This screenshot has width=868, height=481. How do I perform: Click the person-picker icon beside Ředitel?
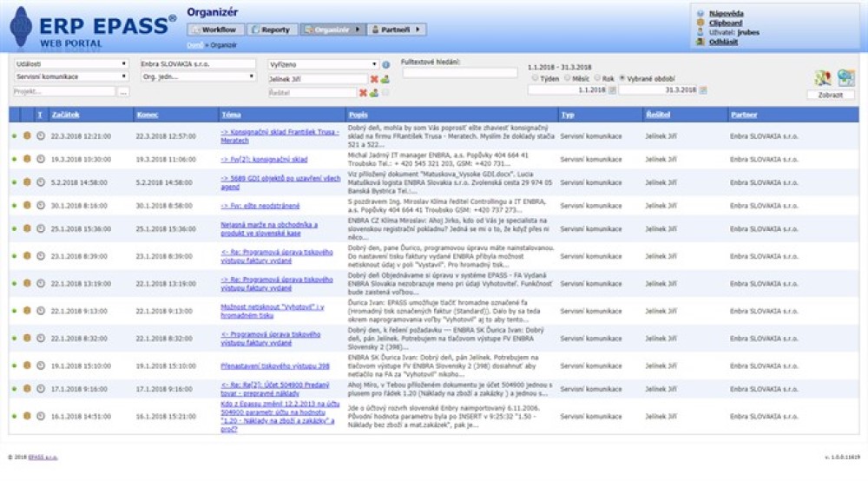(x=373, y=93)
